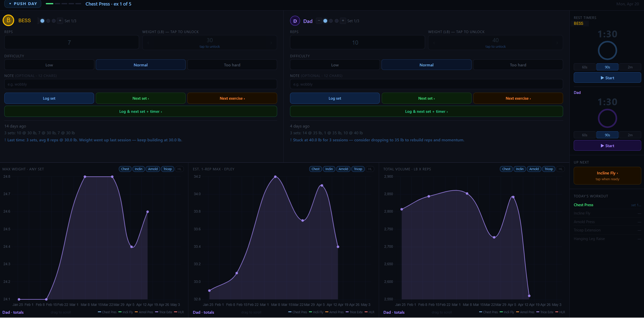This screenshot has height=318, width=644.
Task: Select Hanging Leg Raise in today's workout
Action: pyautogui.click(x=607, y=239)
